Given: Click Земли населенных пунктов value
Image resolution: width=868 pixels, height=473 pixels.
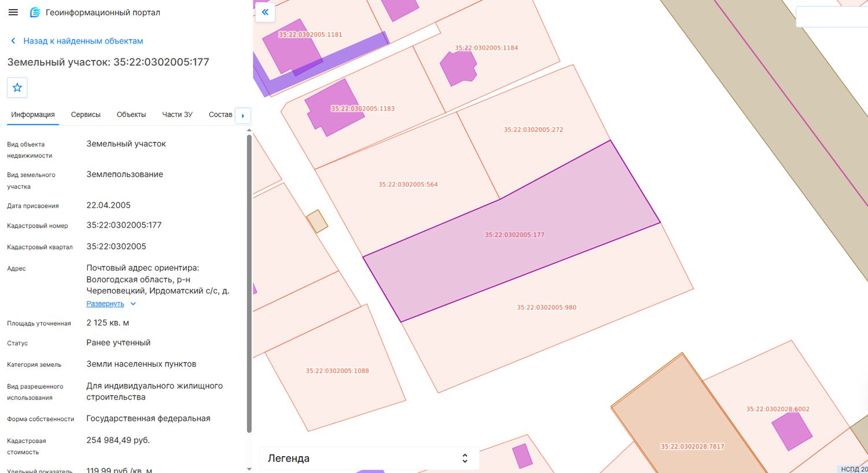Looking at the screenshot, I should click(141, 364).
